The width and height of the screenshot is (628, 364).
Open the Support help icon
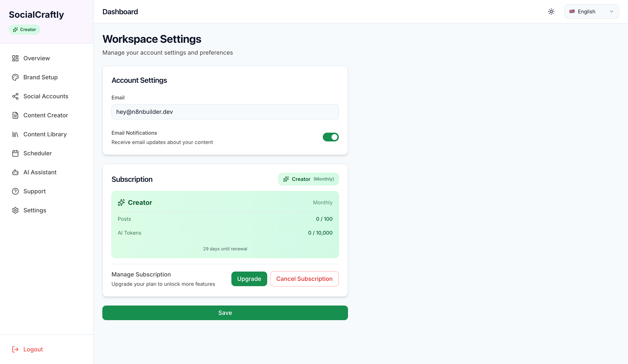pos(15,191)
